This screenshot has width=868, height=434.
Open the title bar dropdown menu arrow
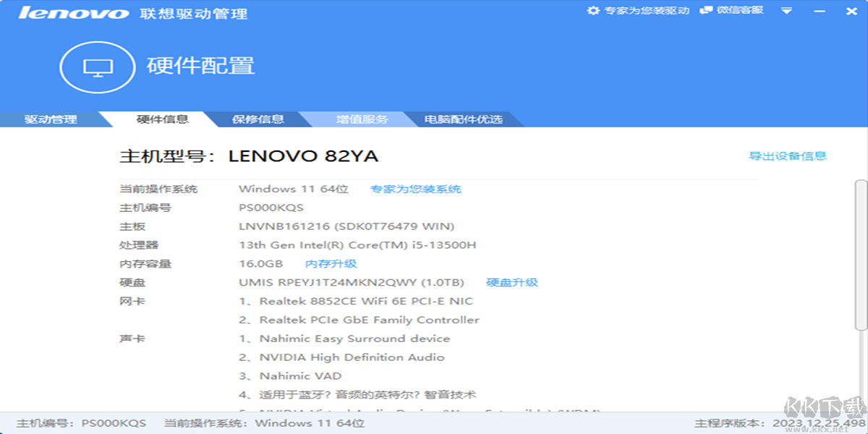tap(787, 11)
